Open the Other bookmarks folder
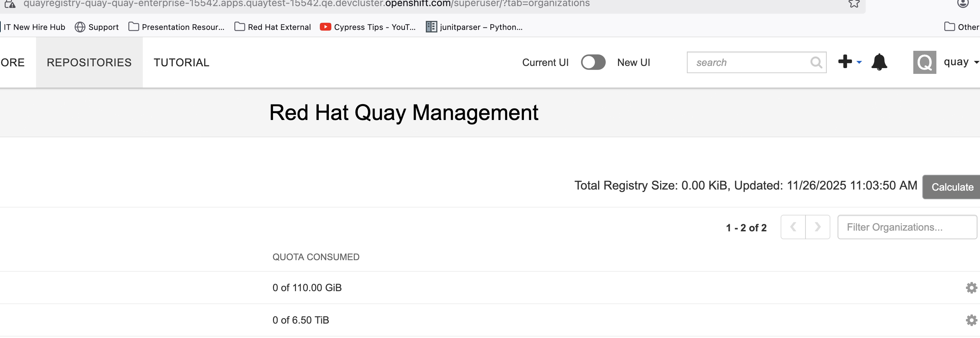Screen dimensions: 980x338 962,27
